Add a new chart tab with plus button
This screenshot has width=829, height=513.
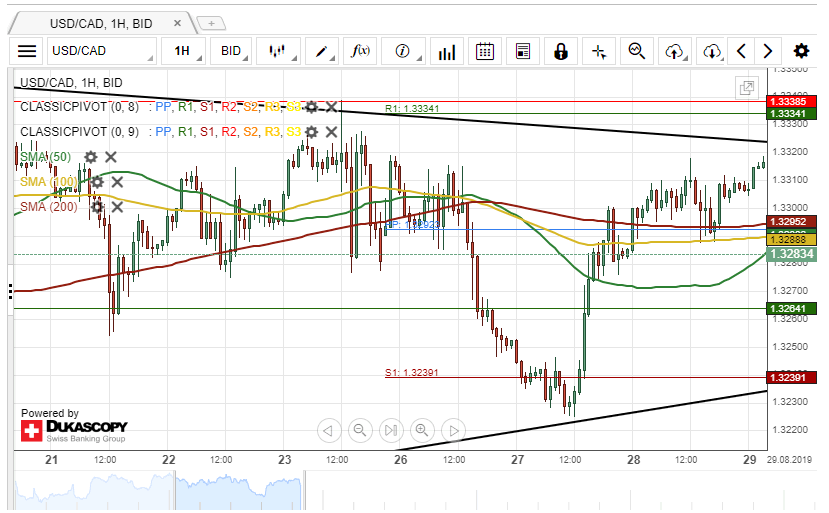211,23
